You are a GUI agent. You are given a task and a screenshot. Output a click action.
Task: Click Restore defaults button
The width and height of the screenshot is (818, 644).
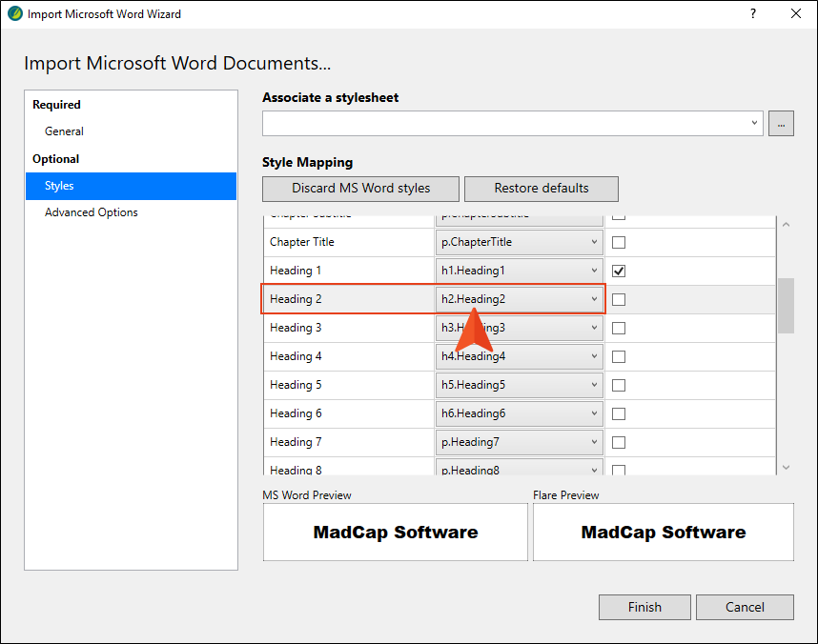coord(541,189)
